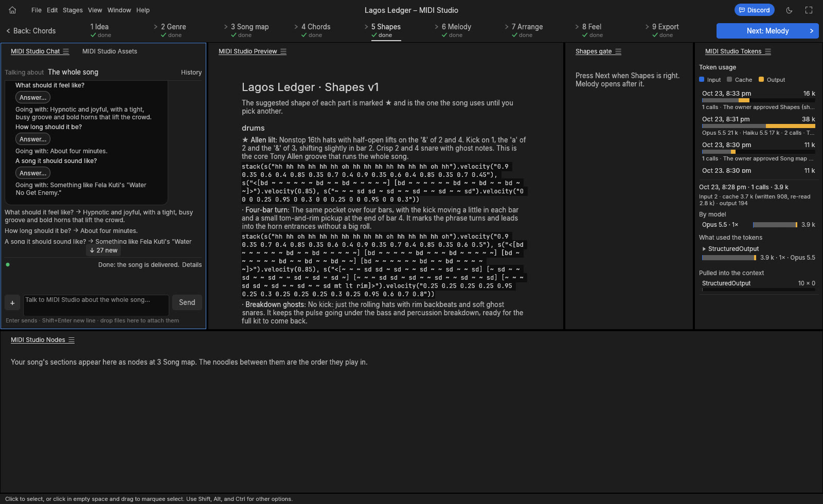Open the Window menu
823x504 pixels.
119,10
